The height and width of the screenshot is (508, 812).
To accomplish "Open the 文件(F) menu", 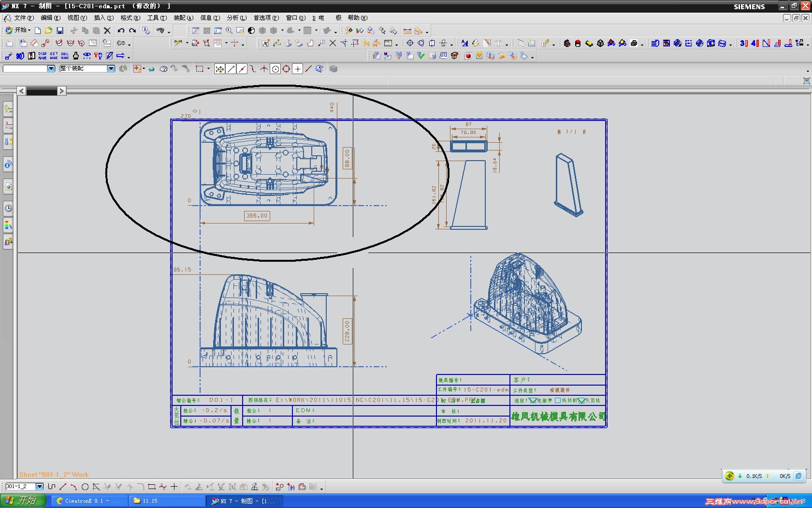I will point(24,18).
